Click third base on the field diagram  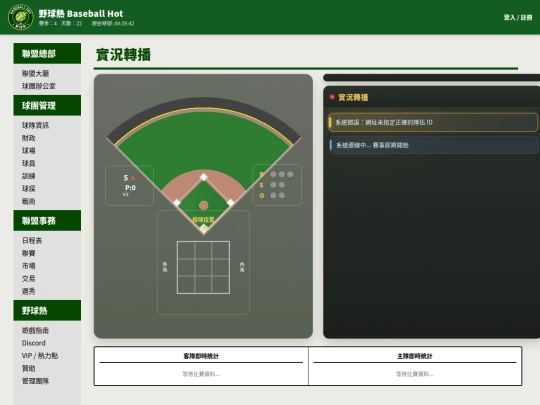(177, 202)
